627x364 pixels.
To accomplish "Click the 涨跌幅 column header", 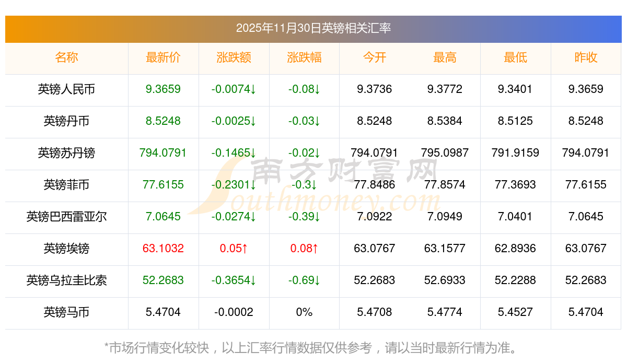I will pos(304,57).
